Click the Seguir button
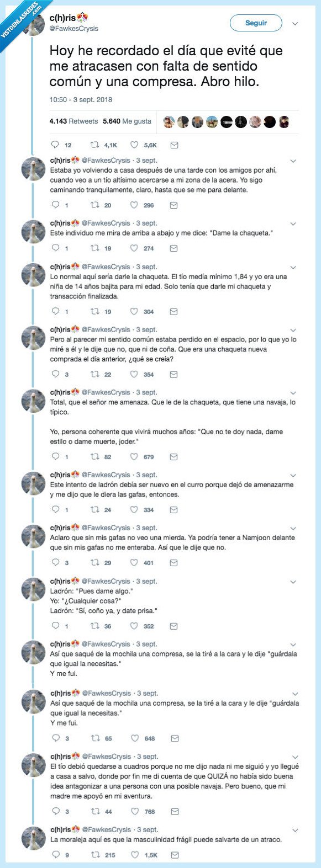This screenshot has height=868, width=321. point(255,23)
